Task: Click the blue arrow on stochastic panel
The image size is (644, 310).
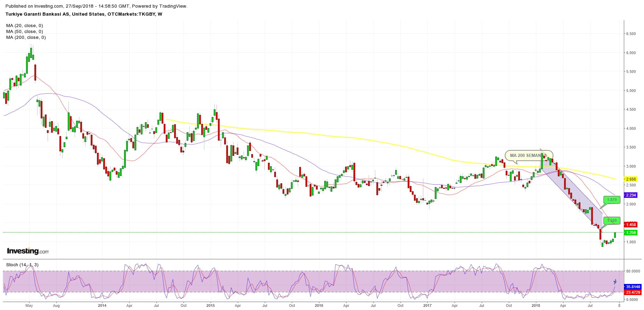Action: (x=615, y=282)
